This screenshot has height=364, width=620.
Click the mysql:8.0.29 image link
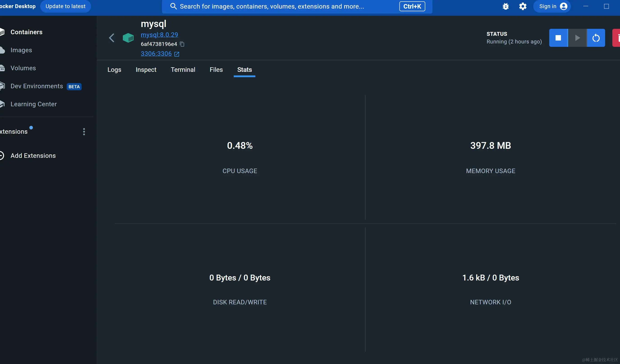159,35
